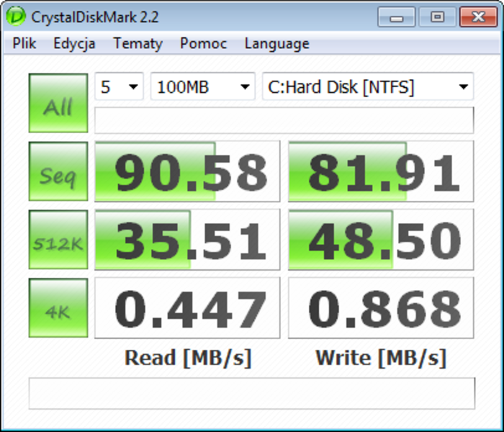The image size is (504, 432).
Task: Start the 512K random test
Action: (58, 240)
